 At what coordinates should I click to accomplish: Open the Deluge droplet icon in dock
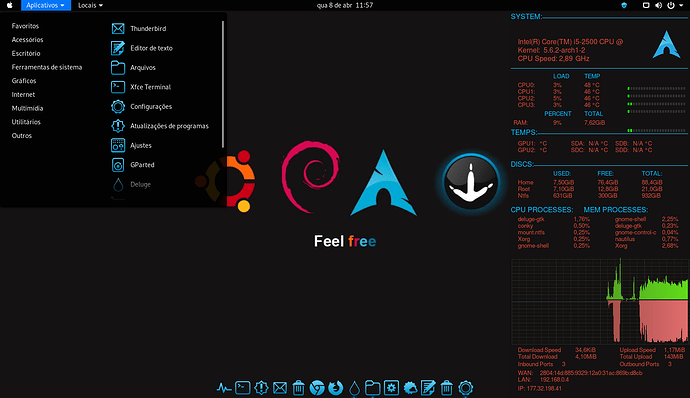(354, 388)
